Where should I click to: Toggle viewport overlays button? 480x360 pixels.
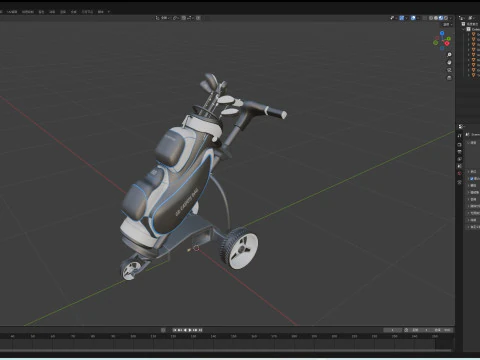click(x=413, y=18)
